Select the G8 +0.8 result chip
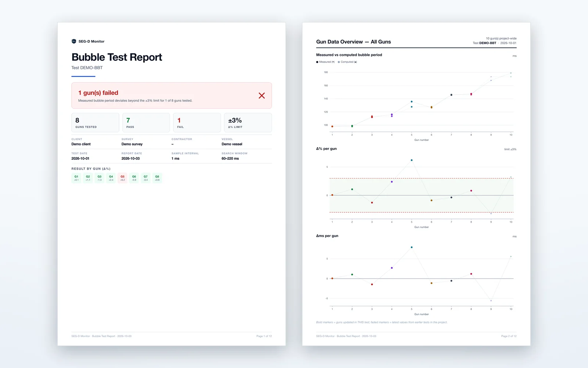Viewport: 588px width, 368px height. (x=157, y=178)
